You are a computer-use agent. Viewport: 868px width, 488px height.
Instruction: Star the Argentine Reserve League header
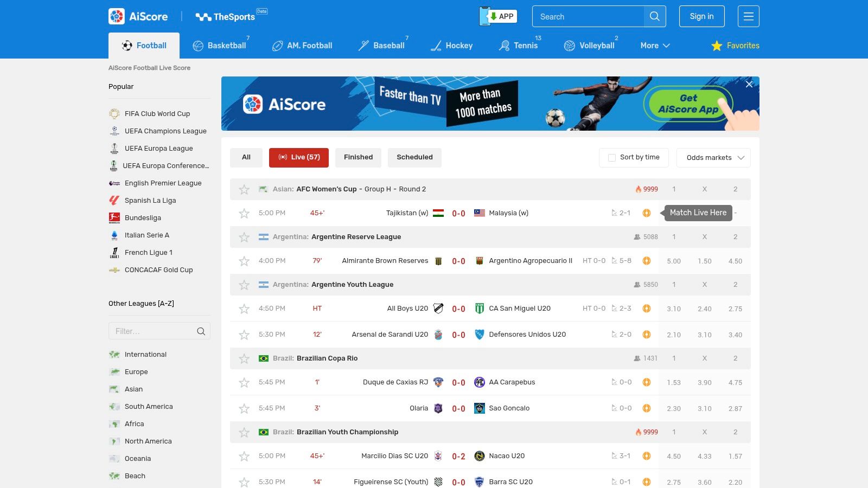(x=244, y=237)
